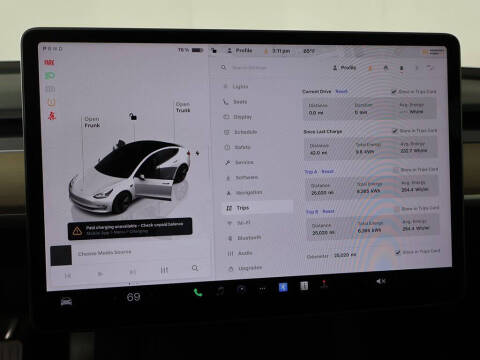The height and width of the screenshot is (360, 480).
Task: Open the Lights settings menu
Action: click(236, 87)
